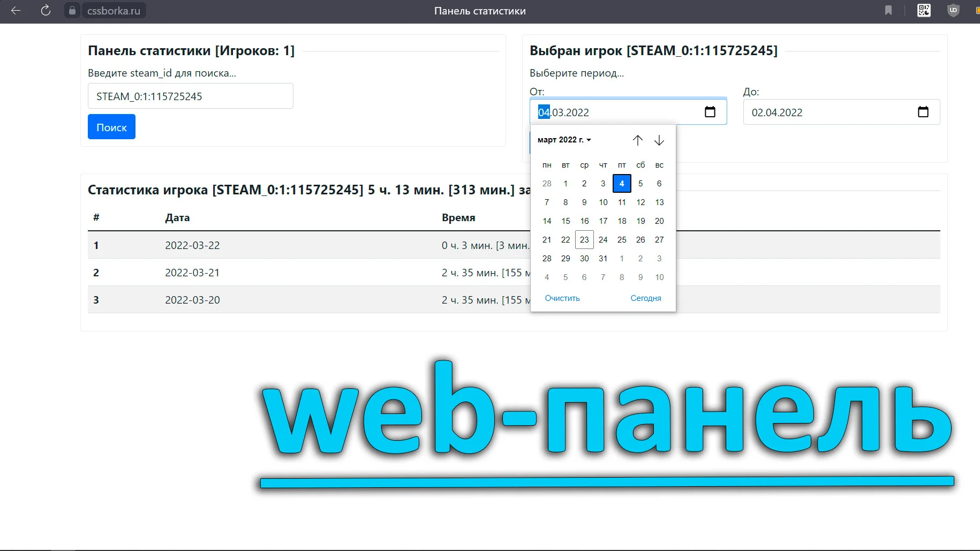980x551 pixels.
Task: Select March 23 in the calendar
Action: click(584, 240)
